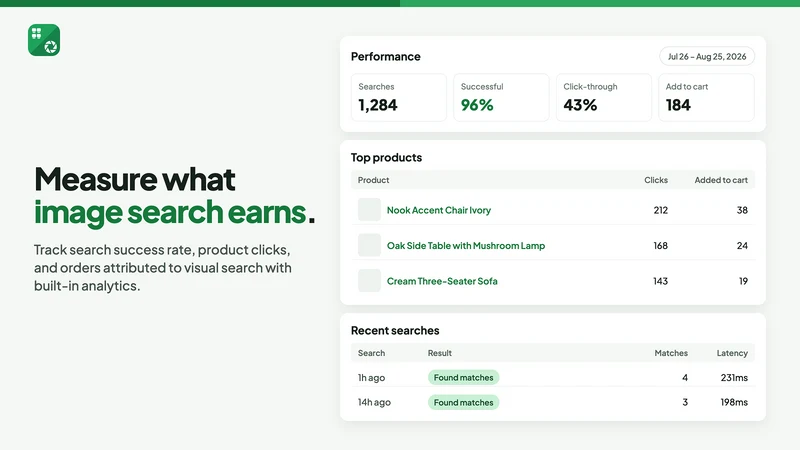Viewport: 800px width, 450px height.
Task: Click Found matches badge for 14h ago
Action: click(463, 403)
